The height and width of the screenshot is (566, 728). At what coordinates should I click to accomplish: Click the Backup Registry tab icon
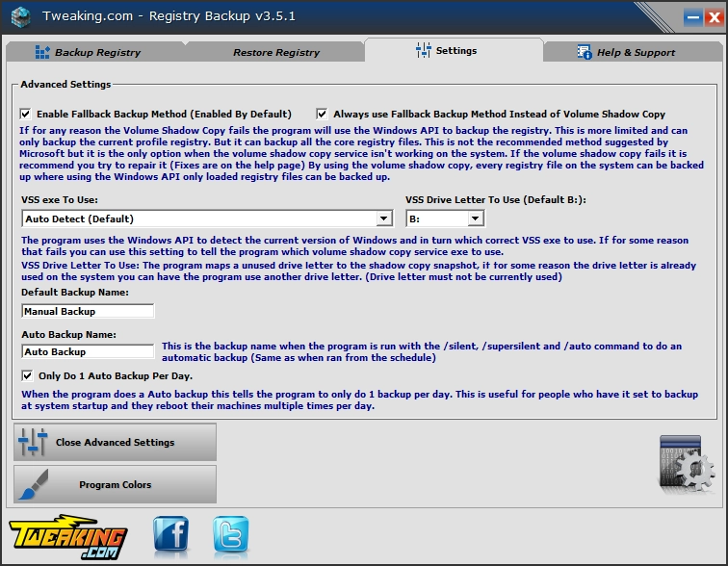tap(42, 52)
